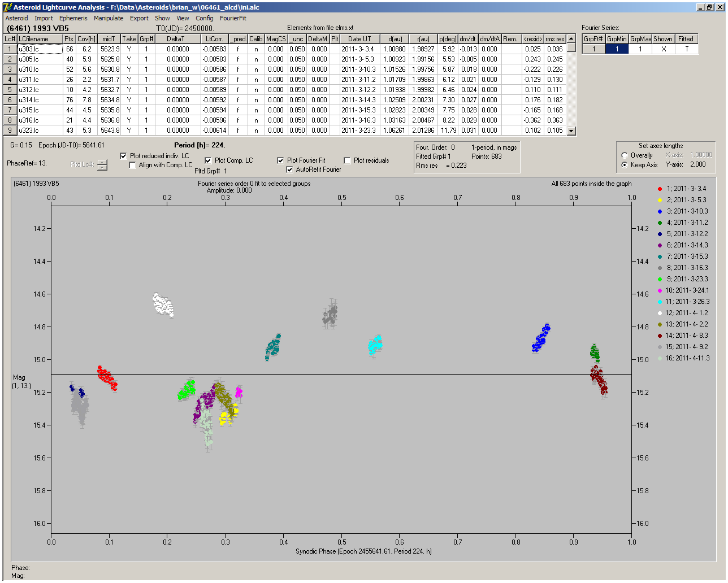Select the Keep Axis radio button
This screenshot has height=583, width=728.
[625, 165]
